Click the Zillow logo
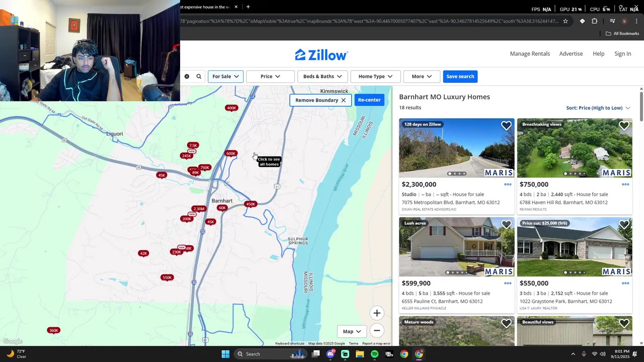 [x=321, y=55]
